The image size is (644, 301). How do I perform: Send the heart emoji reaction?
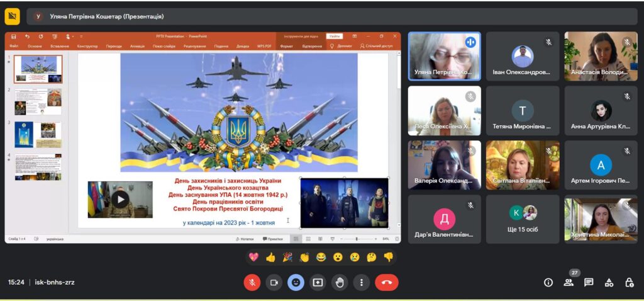(254, 257)
